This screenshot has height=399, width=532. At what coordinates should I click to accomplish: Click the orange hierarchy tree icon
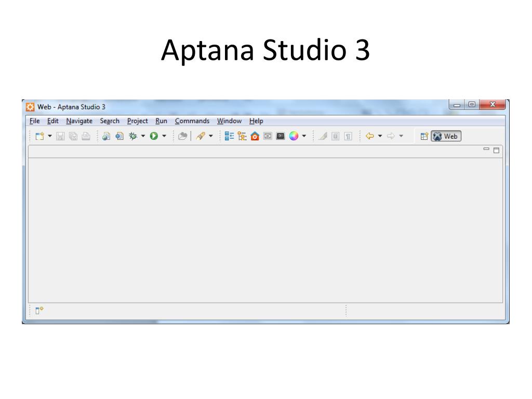point(242,136)
